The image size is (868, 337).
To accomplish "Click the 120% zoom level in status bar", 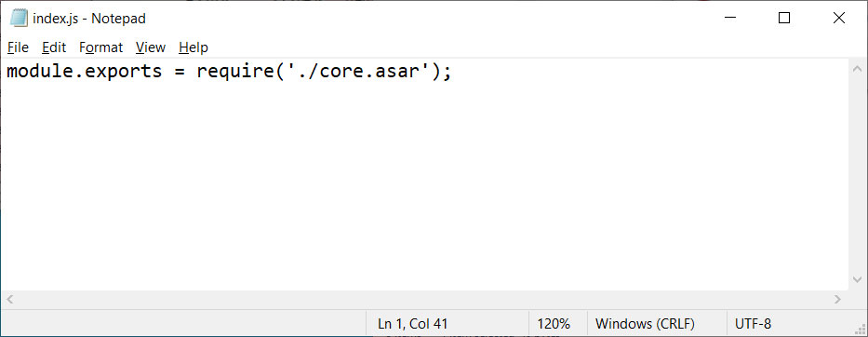I will (x=553, y=324).
